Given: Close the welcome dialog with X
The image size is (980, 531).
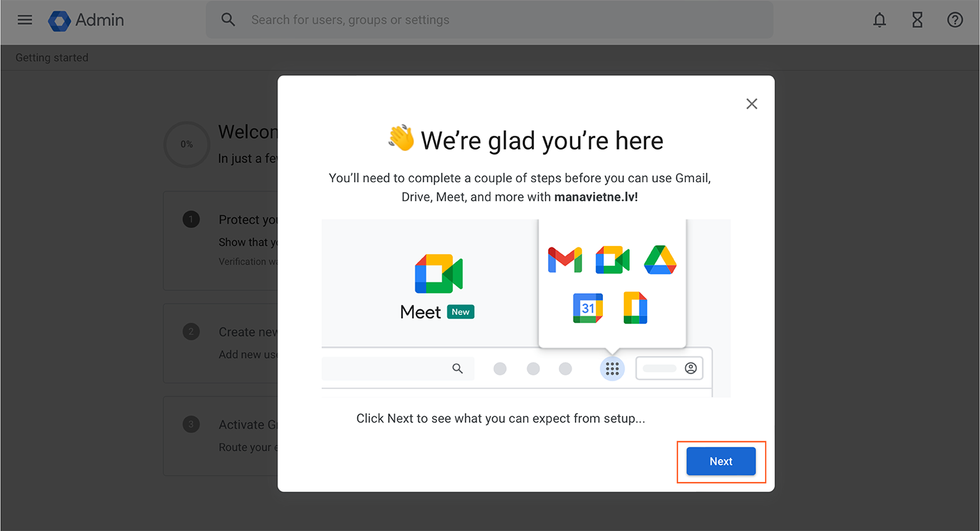Looking at the screenshot, I should pyautogui.click(x=752, y=104).
